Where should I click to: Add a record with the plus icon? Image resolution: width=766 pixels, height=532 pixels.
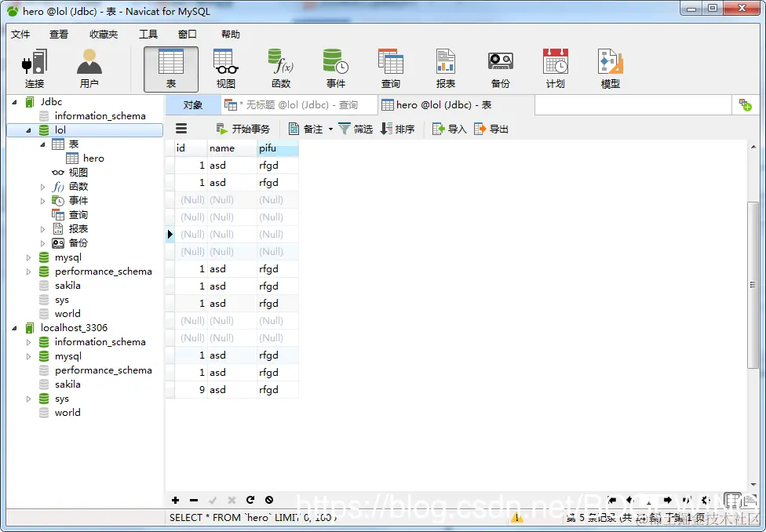coord(175,500)
